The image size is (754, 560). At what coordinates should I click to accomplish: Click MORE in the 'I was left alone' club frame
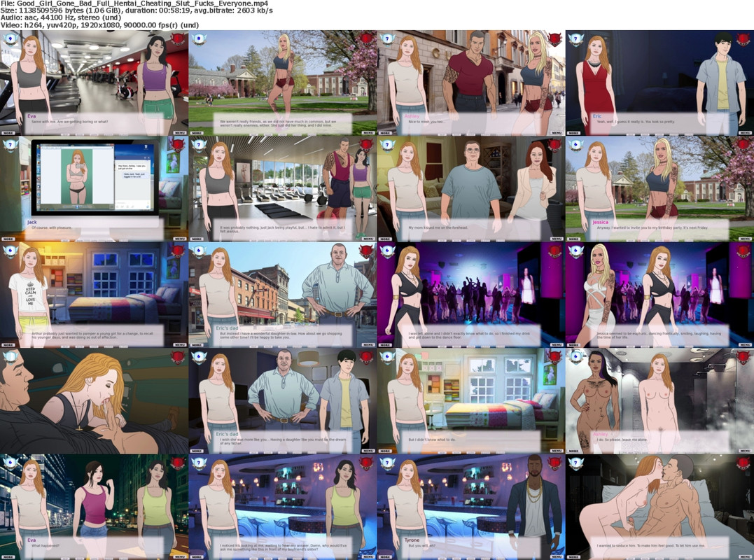click(385, 344)
